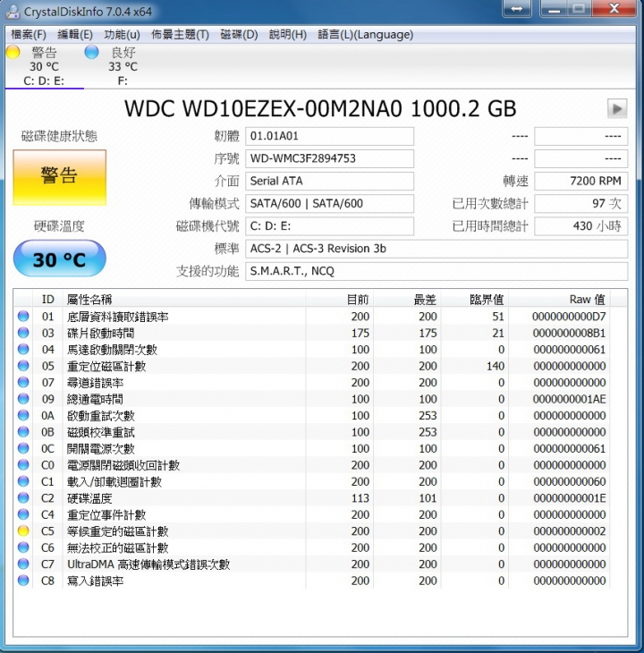Click raw value 0000000000D7
Image resolution: width=644 pixels, height=653 pixels.
(569, 317)
